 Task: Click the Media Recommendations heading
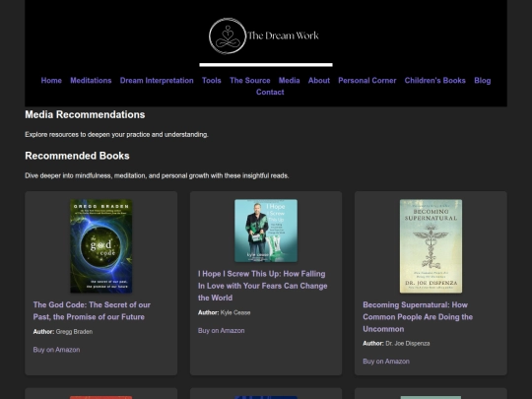click(85, 114)
